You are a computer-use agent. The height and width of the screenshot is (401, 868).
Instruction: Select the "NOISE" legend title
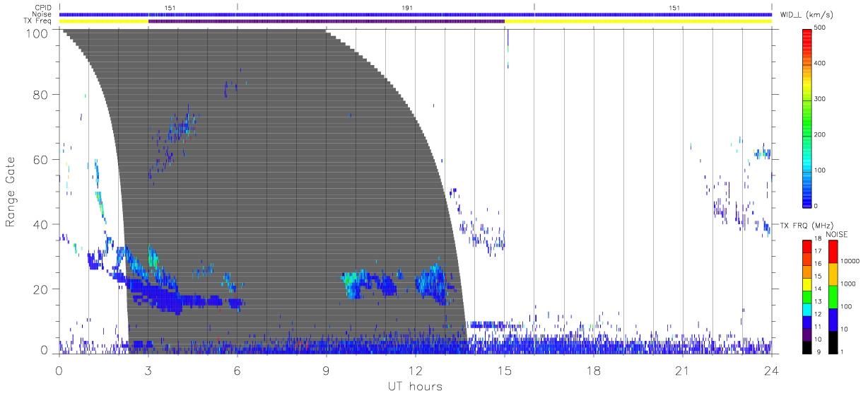point(837,234)
